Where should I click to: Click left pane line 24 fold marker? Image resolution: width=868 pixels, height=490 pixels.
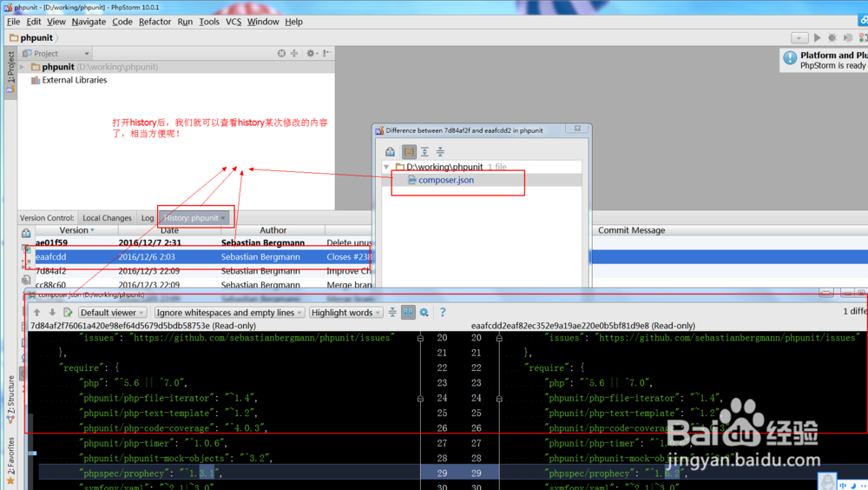421,399
